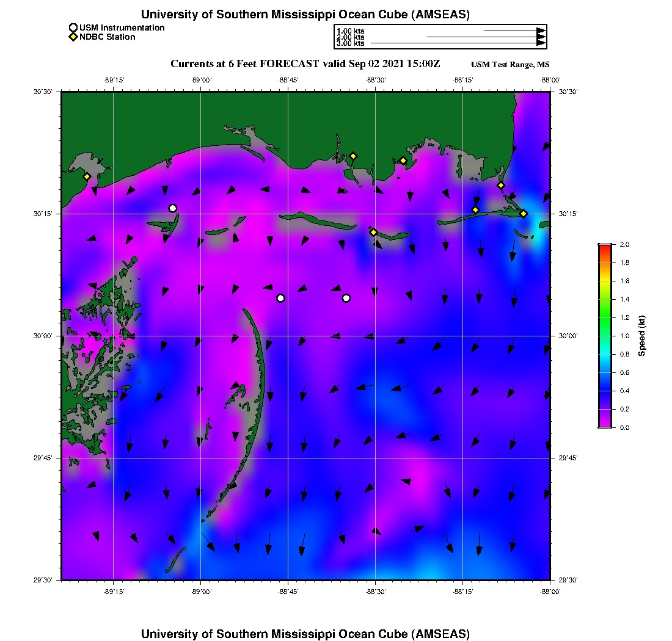The width and height of the screenshot is (672, 641).
Task: Click the Currents at 6 Feet FORECAST heading
Action: 305,64
